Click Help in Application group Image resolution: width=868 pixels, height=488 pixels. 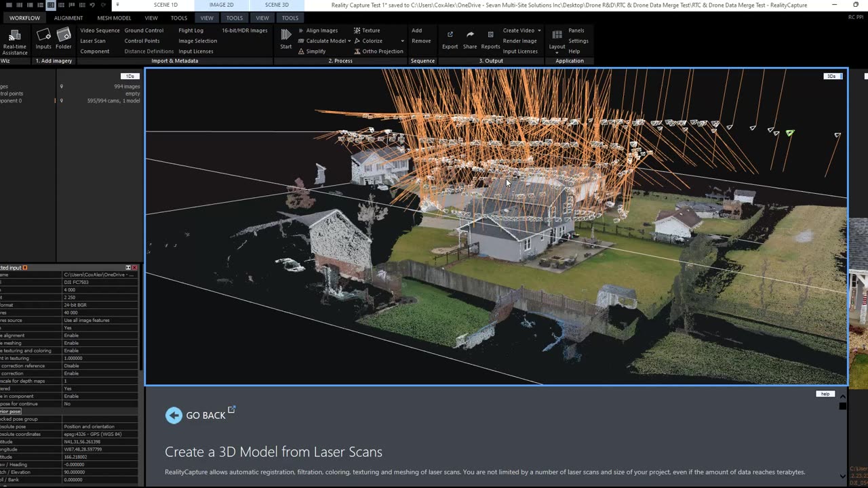click(x=574, y=52)
